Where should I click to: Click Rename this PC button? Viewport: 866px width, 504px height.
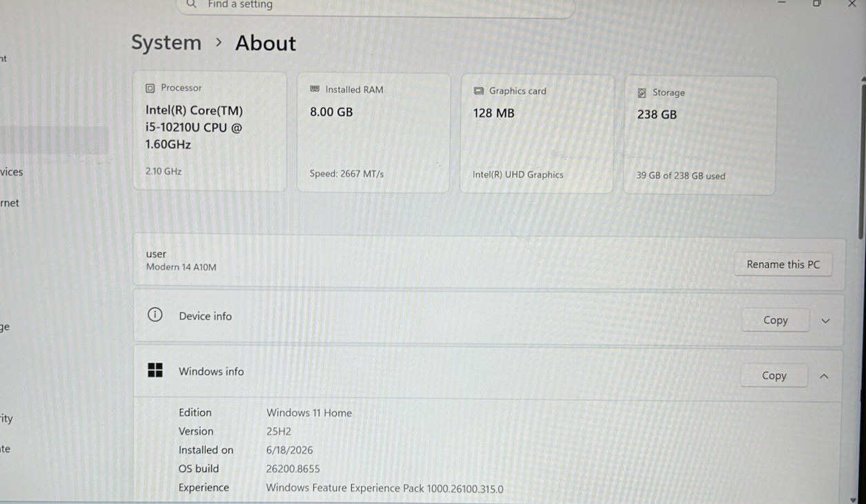point(783,265)
